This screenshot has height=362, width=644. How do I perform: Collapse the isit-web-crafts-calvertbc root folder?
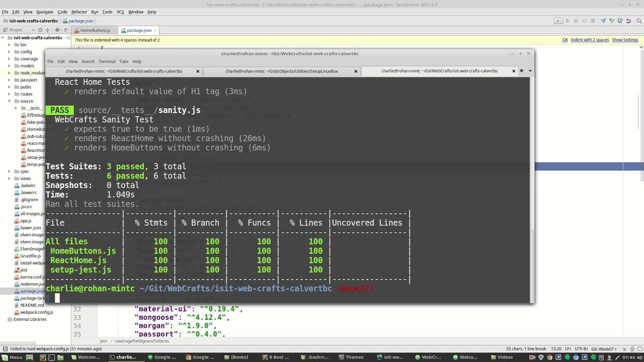coord(3,38)
